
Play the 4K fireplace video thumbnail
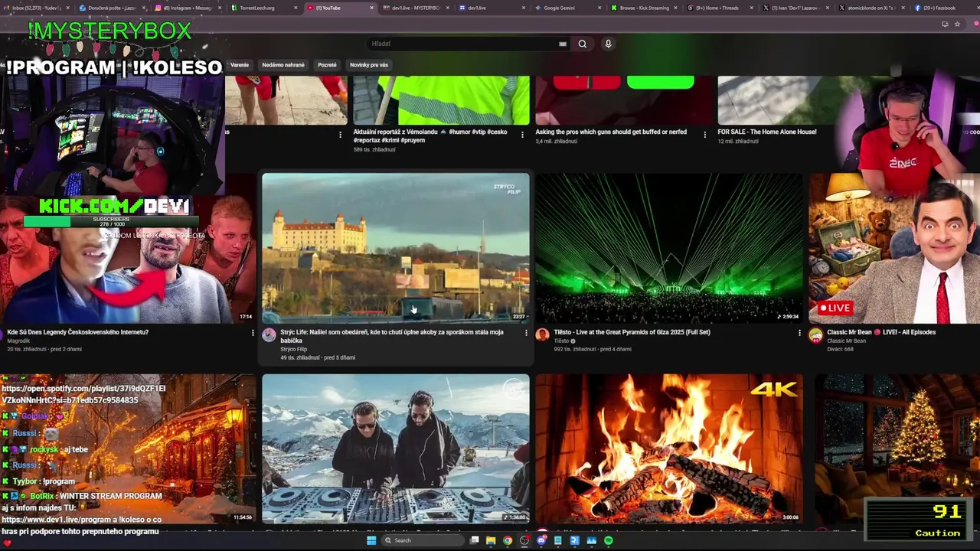[669, 448]
